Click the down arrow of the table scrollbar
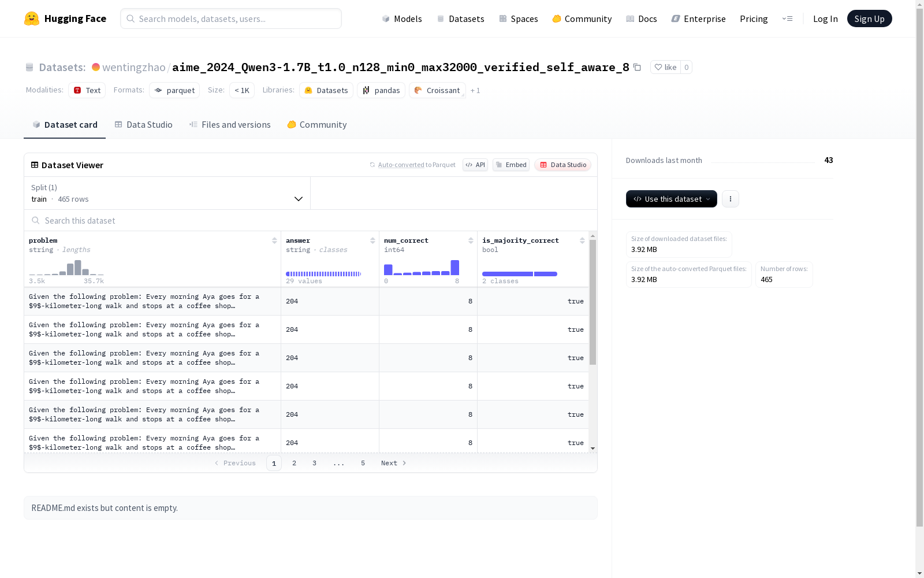 coord(593,449)
